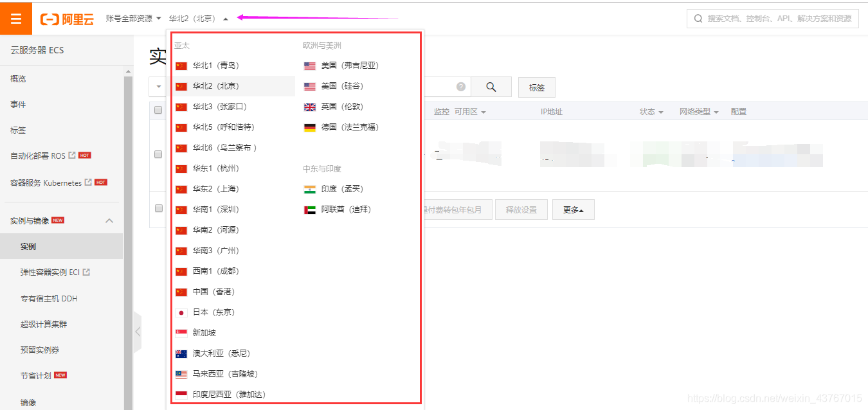868x410 pixels.
Task: Open 可用区 column filter dropdown
Action: [x=470, y=112]
